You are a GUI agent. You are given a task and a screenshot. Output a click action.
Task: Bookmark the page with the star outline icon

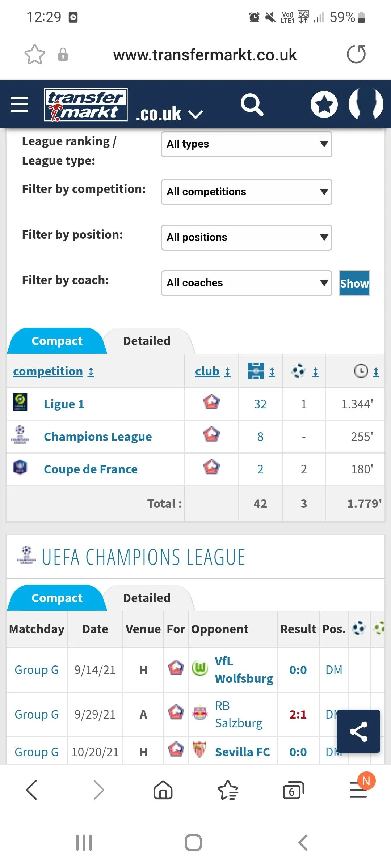pyautogui.click(x=35, y=55)
